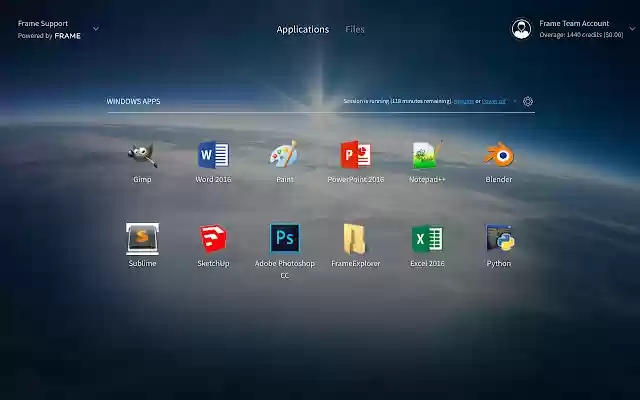Screen dimensions: 640x400
Task: Click the link before "or Power off"
Action: [464, 101]
